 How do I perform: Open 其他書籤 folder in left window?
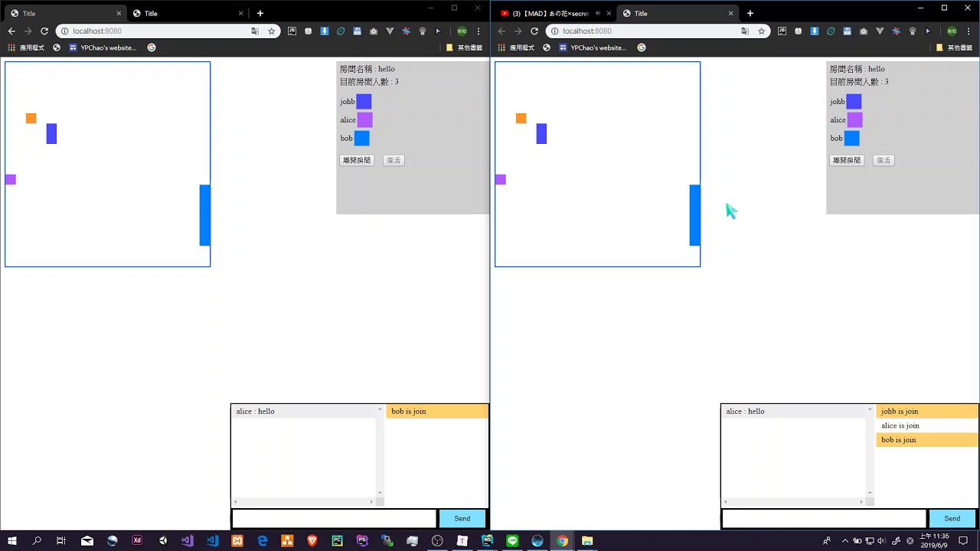(464, 47)
